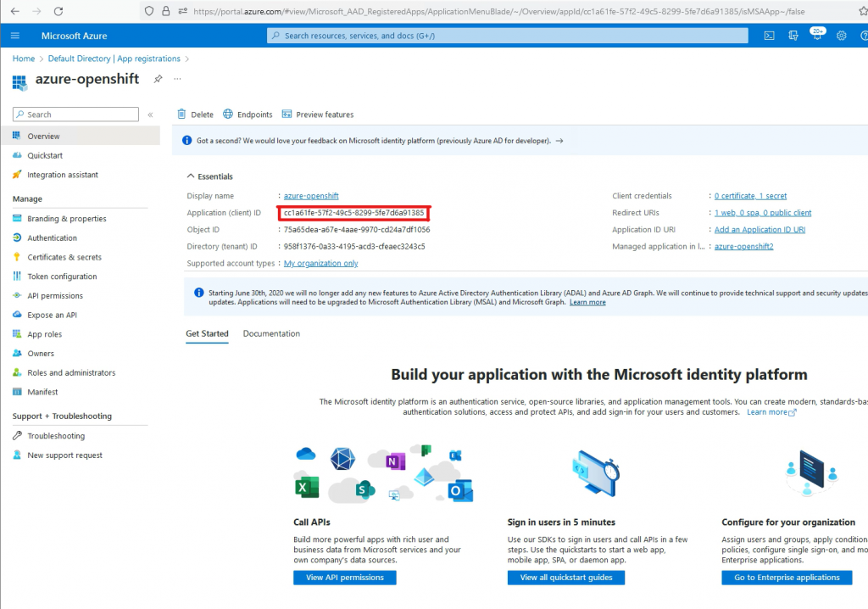Click the browser back arrow
The width and height of the screenshot is (868, 609).
click(15, 11)
